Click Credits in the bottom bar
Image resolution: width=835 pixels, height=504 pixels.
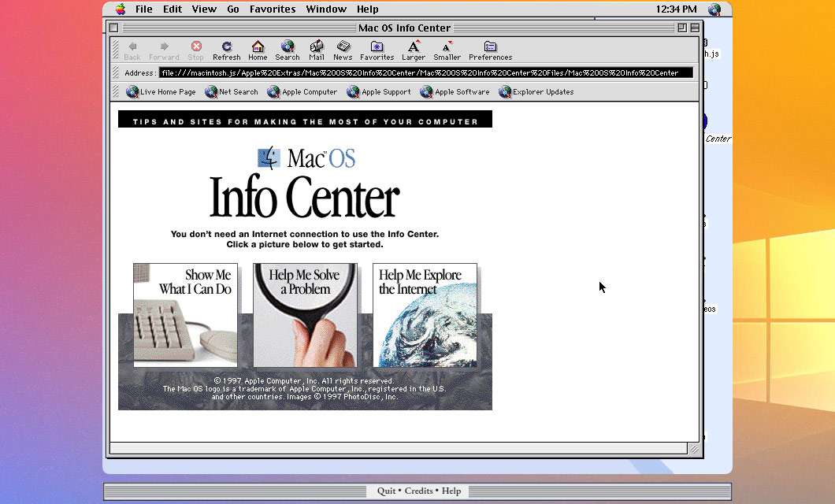coord(418,491)
